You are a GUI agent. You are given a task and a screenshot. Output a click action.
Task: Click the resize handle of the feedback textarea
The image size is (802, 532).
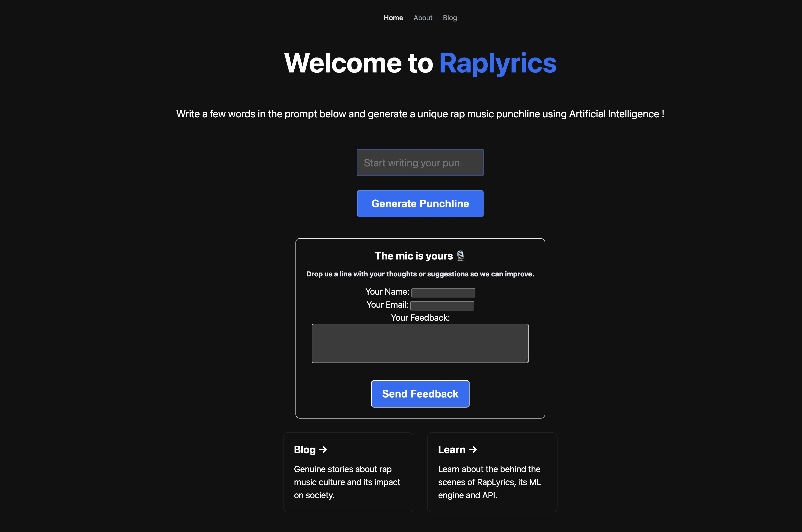click(x=526, y=361)
